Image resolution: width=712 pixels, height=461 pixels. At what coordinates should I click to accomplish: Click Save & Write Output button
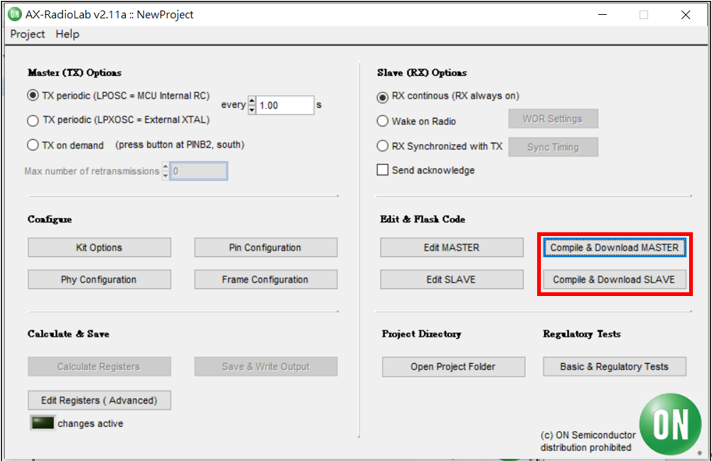click(266, 367)
